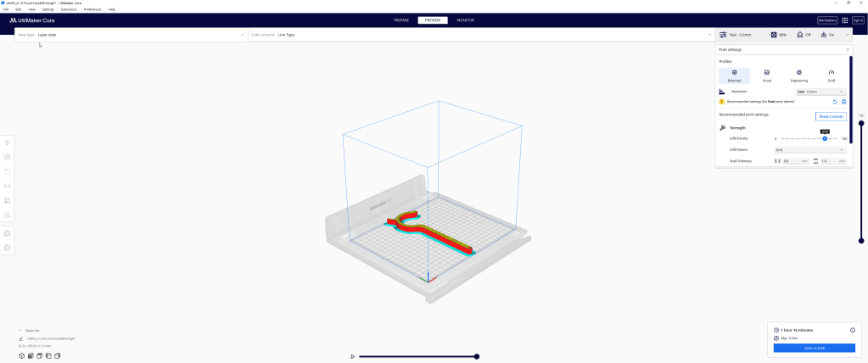This screenshot has height=363, width=868.
Task: Open the app switcher grid icon
Action: [x=845, y=20]
